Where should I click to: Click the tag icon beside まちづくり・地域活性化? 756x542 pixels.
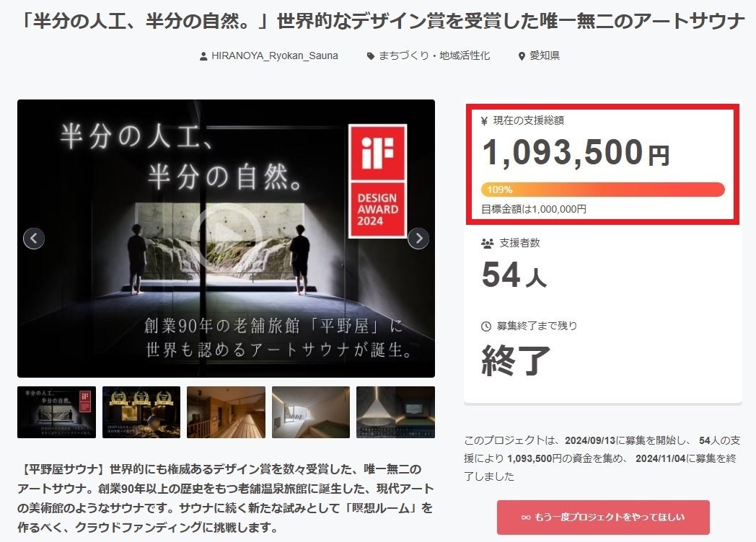point(370,56)
